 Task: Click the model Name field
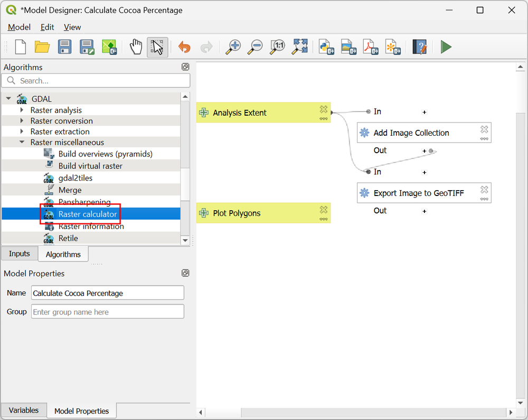coord(108,293)
